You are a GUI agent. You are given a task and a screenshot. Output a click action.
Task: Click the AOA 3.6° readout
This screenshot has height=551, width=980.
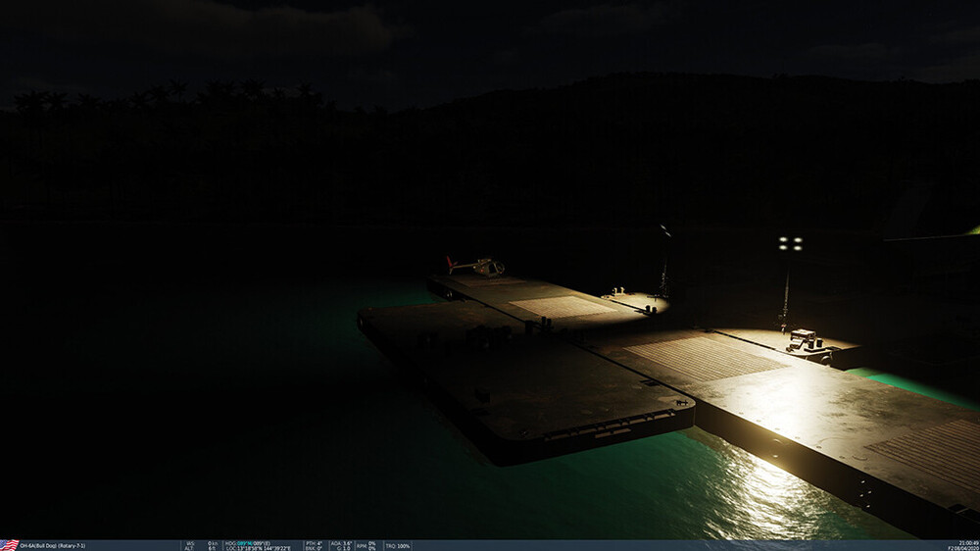pos(341,543)
